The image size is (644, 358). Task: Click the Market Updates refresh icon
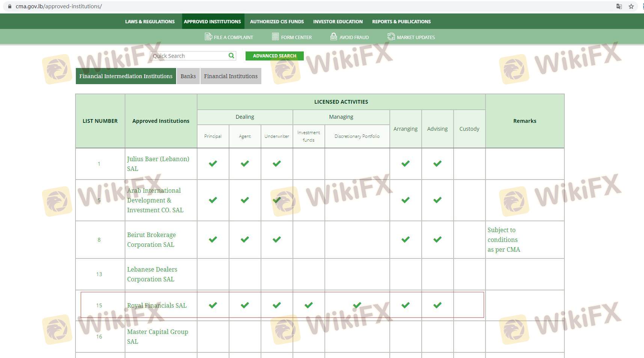[x=391, y=37]
